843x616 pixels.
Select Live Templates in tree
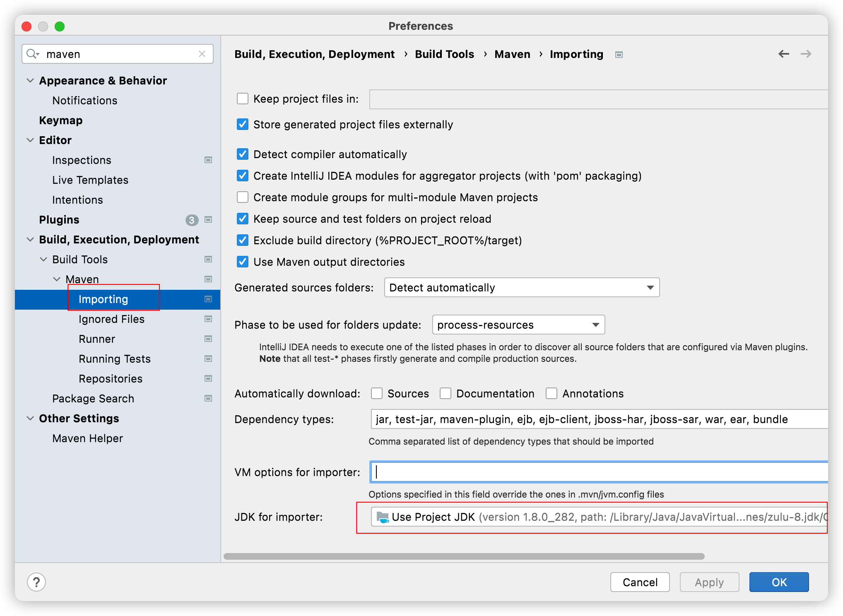pos(90,180)
